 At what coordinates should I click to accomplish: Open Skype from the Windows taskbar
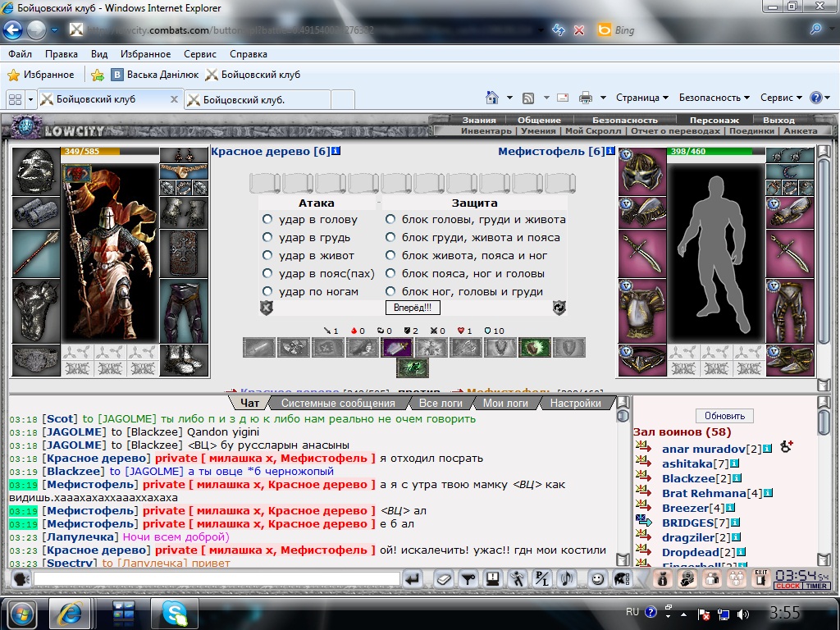tap(174, 613)
